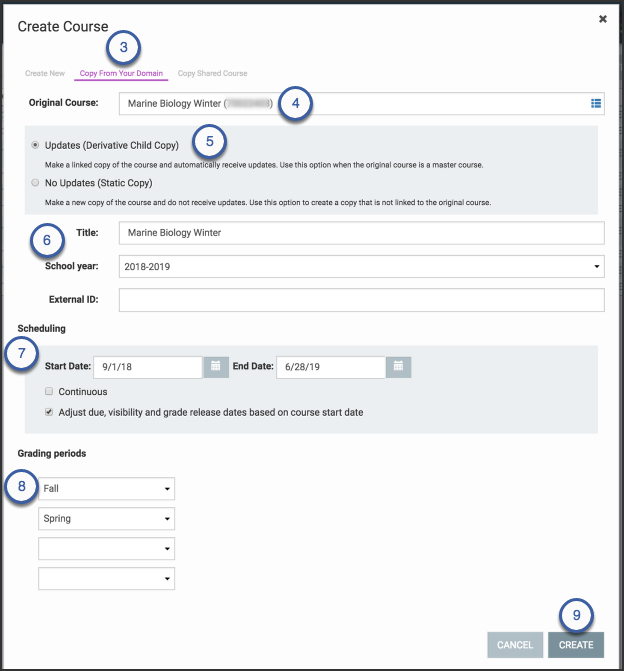Open the Fall grading period dropdown
Image resolution: width=624 pixels, height=671 pixels.
[x=107, y=488]
